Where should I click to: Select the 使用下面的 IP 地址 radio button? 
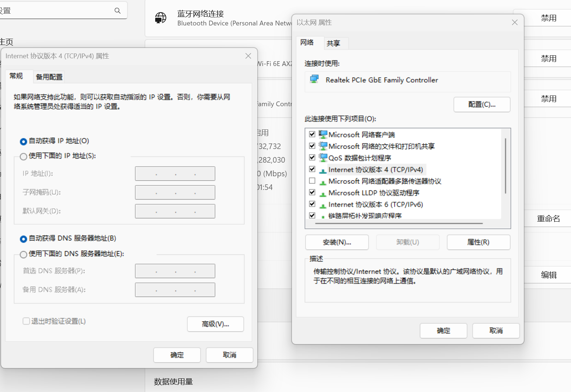point(23,156)
